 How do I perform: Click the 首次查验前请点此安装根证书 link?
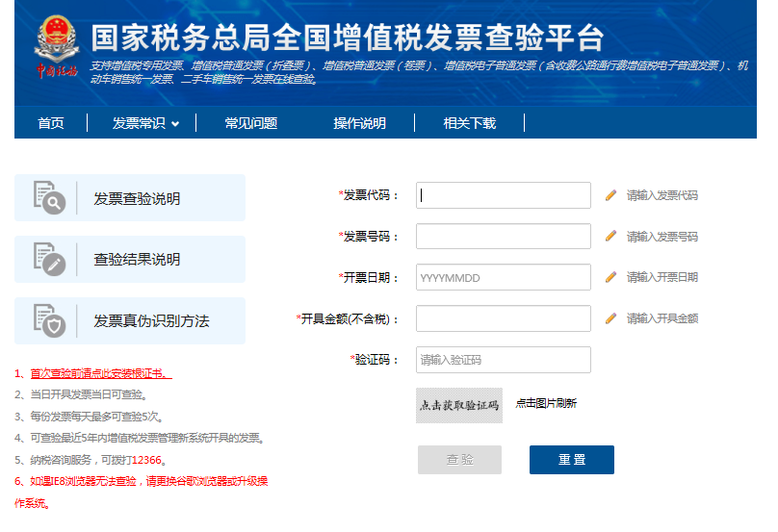click(x=101, y=373)
